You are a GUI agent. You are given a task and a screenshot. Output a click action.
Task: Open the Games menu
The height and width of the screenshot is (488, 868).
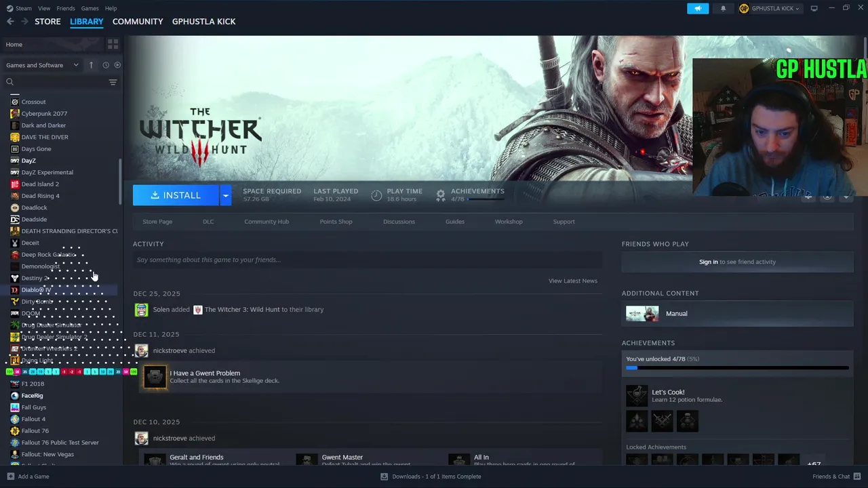coord(90,8)
